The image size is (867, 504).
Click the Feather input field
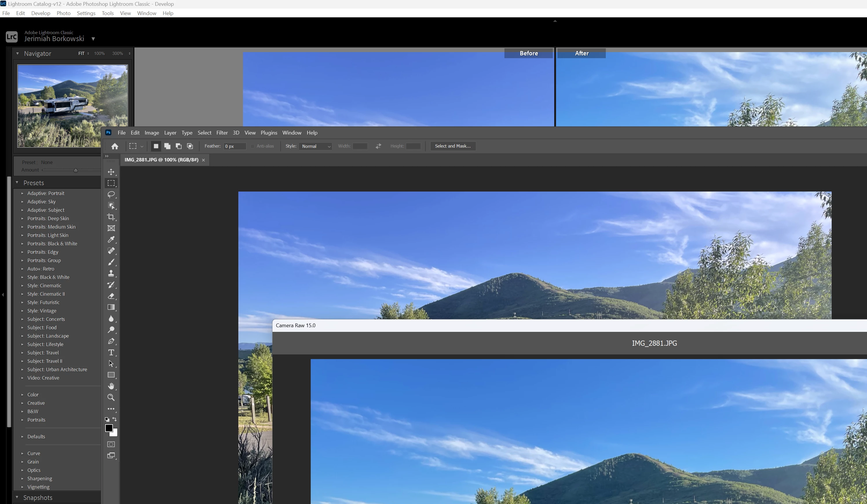click(x=235, y=146)
